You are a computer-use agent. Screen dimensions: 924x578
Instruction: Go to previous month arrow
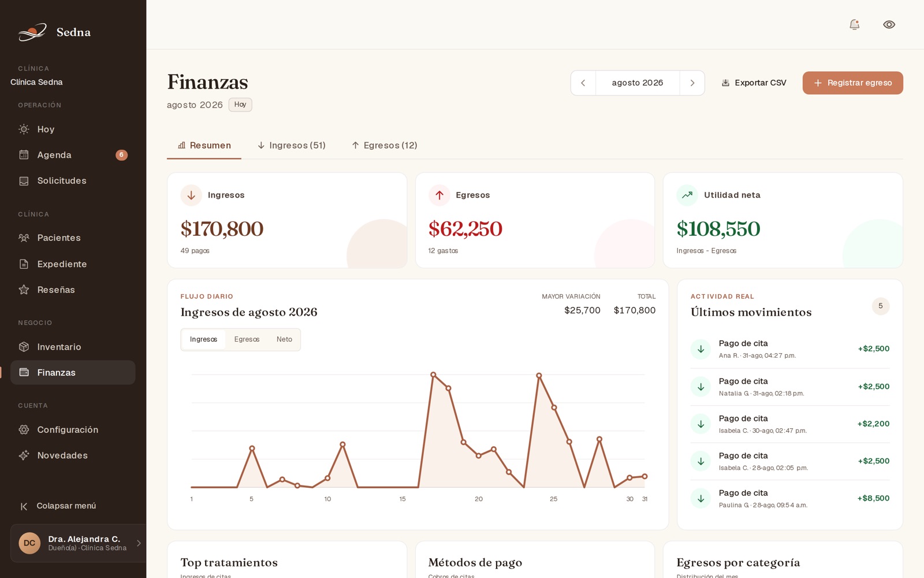[583, 83]
